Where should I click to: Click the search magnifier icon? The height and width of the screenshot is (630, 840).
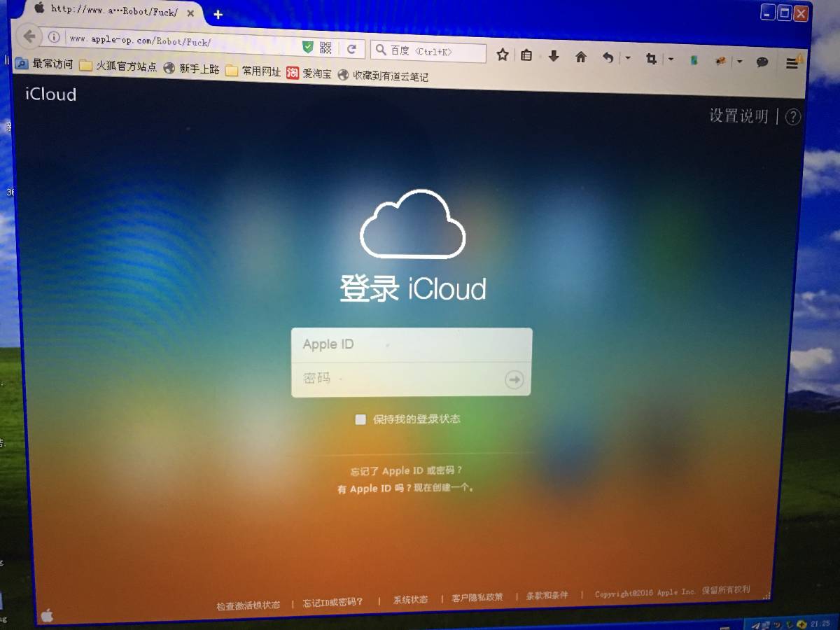pyautogui.click(x=381, y=50)
